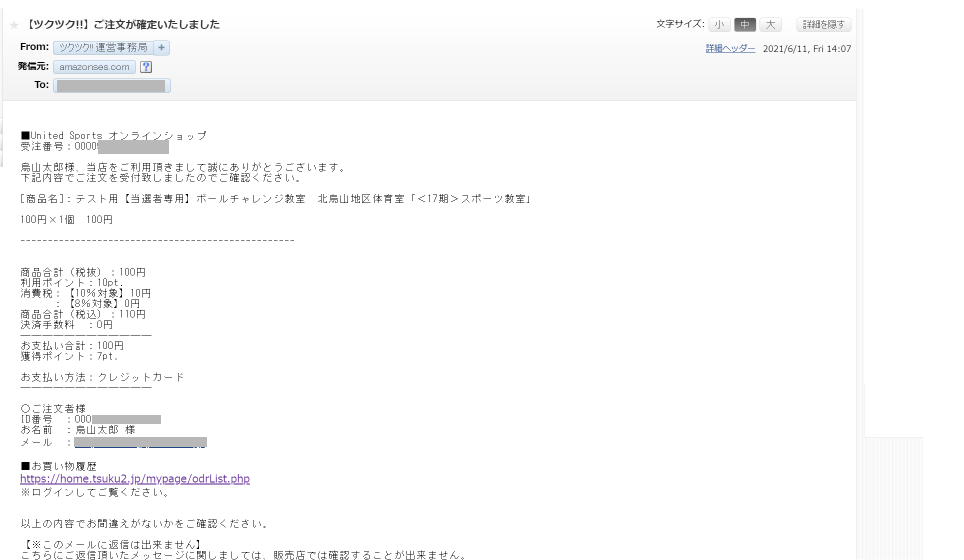The image size is (964, 560).
Task: Open the 詳細ヘッダー link
Action: pyautogui.click(x=730, y=49)
